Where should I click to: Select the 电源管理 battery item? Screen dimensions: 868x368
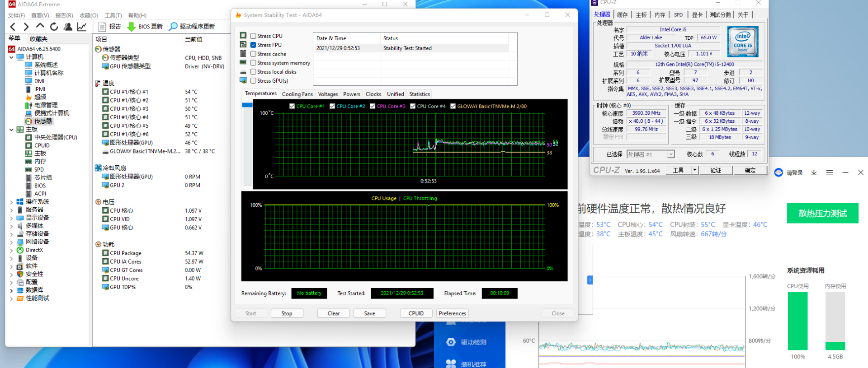pyautogui.click(x=46, y=105)
